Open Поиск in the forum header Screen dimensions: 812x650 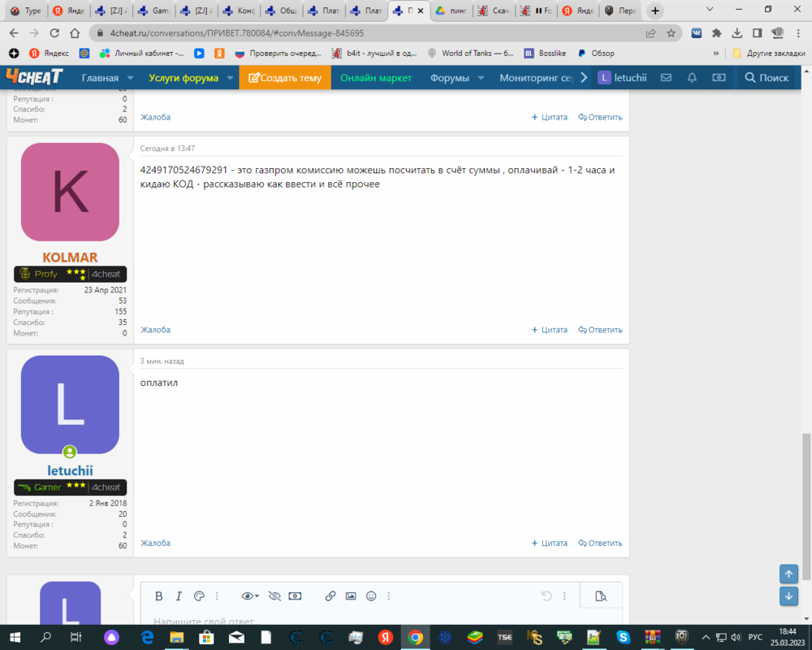tap(767, 78)
